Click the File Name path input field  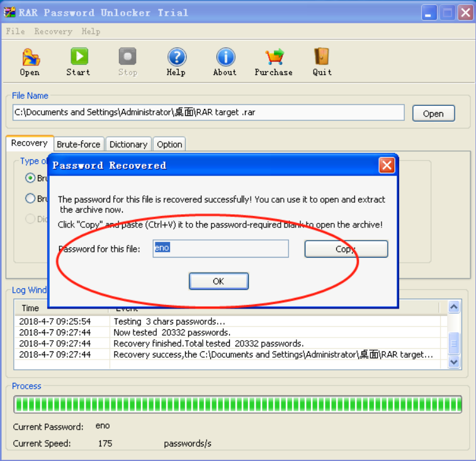pos(208,112)
